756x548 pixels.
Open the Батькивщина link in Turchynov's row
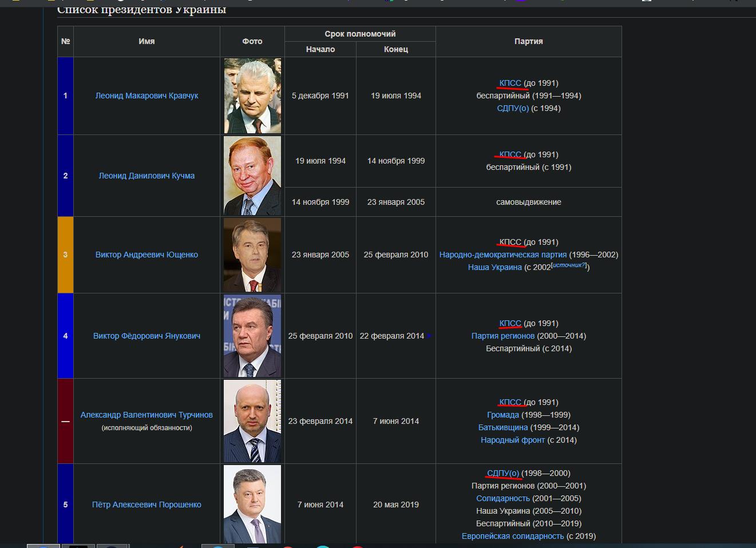coord(504,427)
